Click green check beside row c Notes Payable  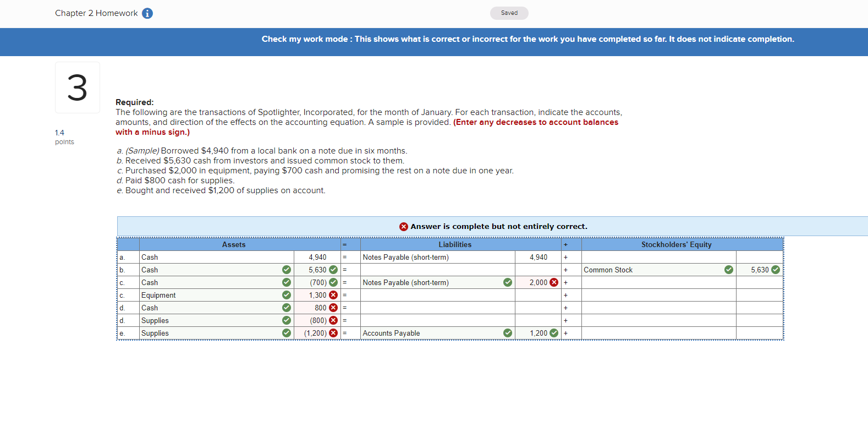508,282
